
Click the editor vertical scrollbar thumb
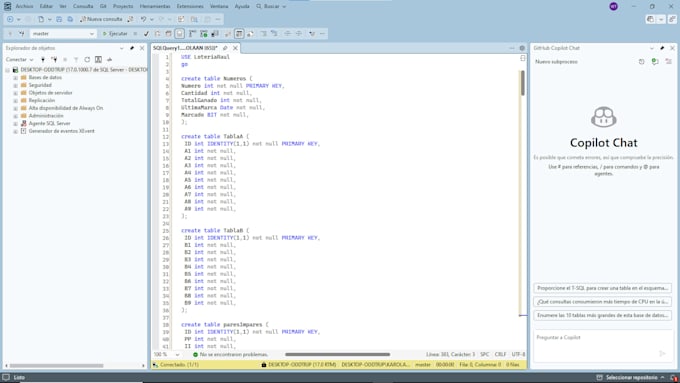point(523,83)
